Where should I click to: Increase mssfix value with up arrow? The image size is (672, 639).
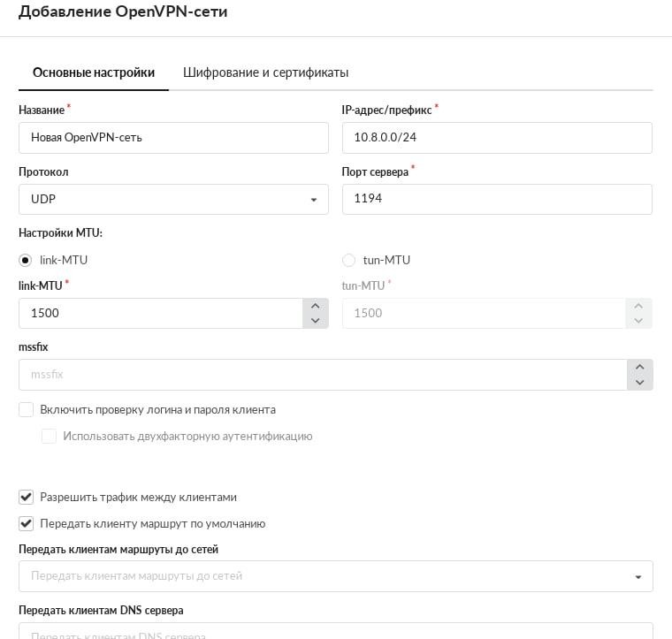point(640,367)
